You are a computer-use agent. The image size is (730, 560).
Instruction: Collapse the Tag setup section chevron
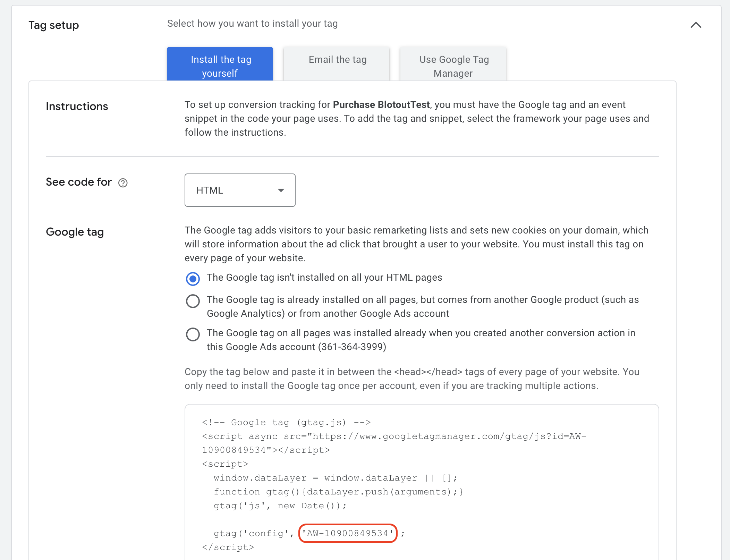696,25
